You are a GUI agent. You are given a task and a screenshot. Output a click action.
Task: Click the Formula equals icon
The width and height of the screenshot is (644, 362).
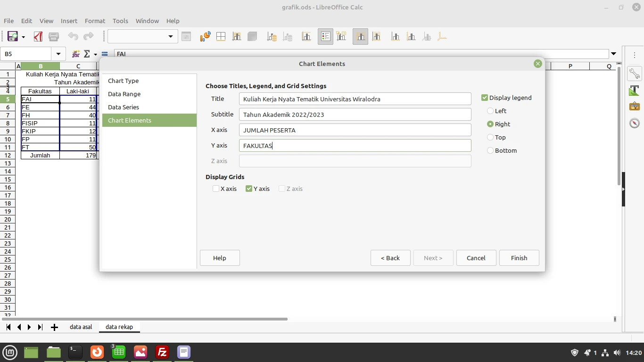click(x=105, y=54)
